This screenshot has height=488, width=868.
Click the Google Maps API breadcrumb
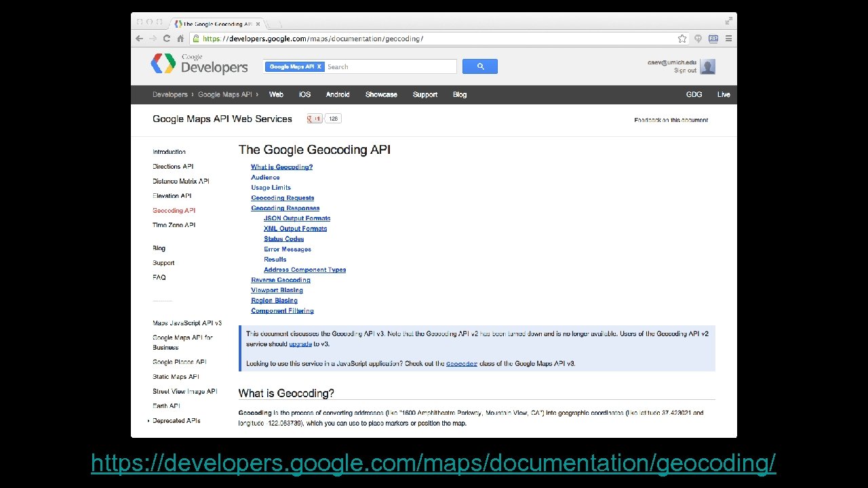click(x=225, y=95)
